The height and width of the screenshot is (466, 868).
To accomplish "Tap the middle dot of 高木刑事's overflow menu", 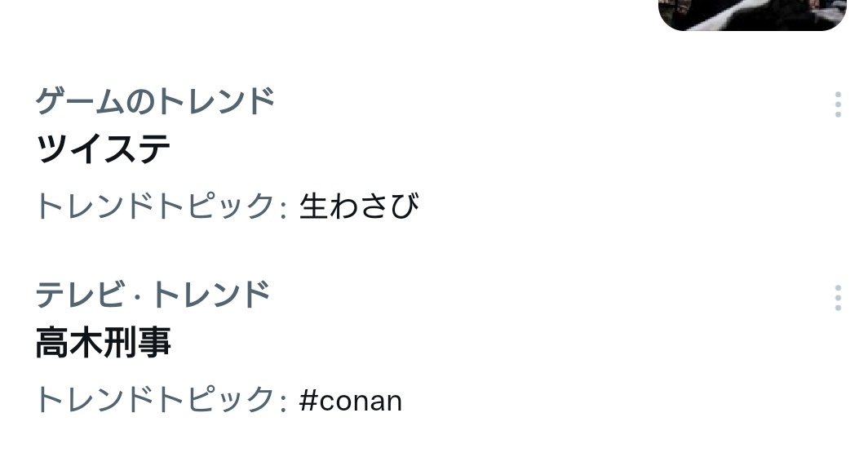I will pyautogui.click(x=838, y=298).
